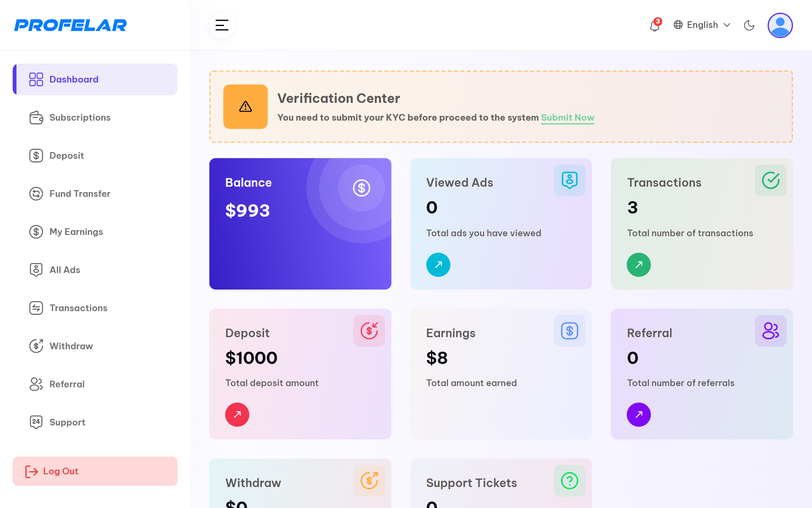
Task: Click the $993 balance amount
Action: (248, 211)
